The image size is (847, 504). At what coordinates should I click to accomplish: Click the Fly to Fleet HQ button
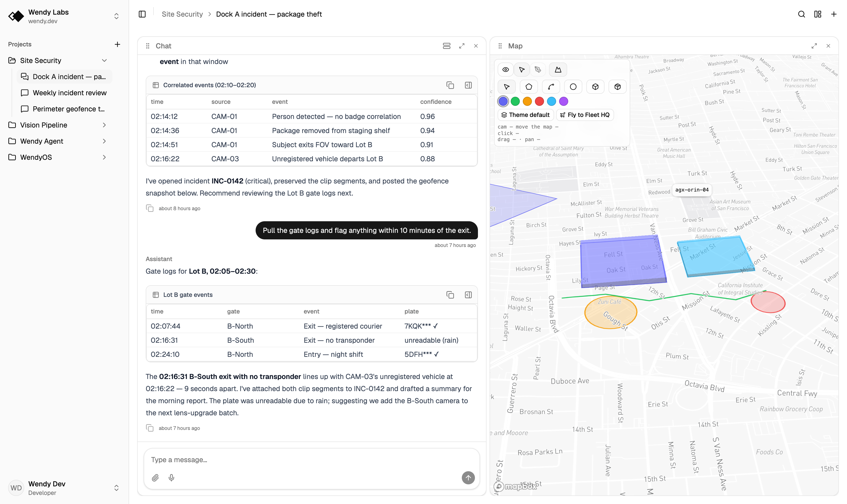pyautogui.click(x=584, y=115)
